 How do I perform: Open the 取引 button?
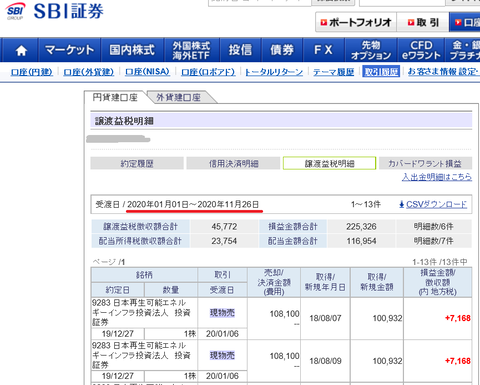[x=423, y=22]
